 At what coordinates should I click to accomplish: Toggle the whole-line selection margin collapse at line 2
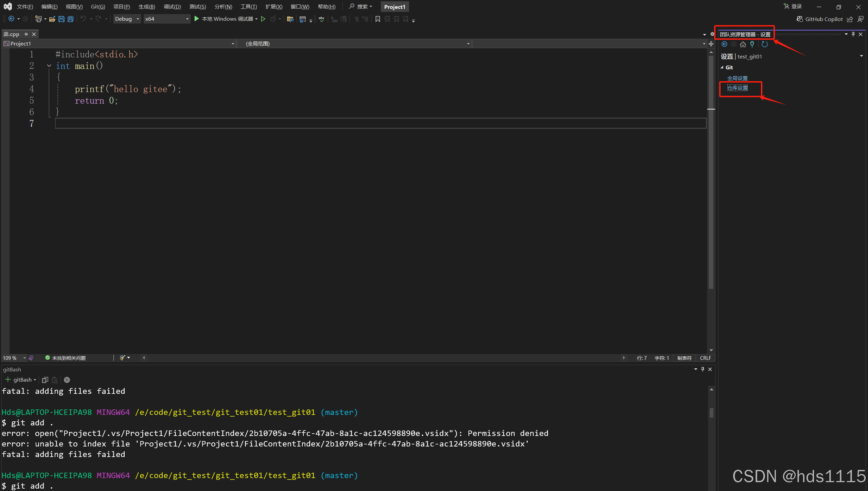click(x=49, y=66)
